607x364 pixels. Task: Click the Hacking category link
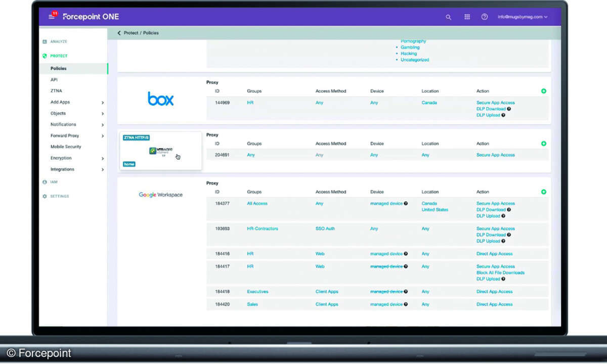[409, 54]
